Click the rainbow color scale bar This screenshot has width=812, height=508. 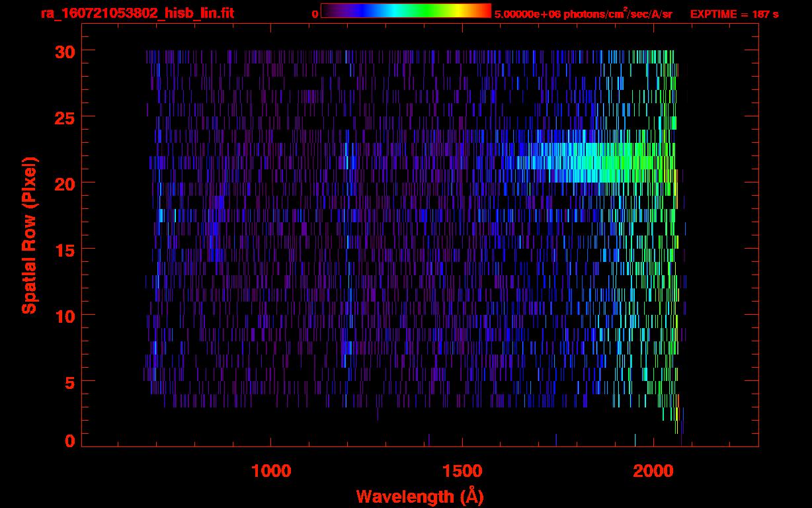pyautogui.click(x=406, y=11)
